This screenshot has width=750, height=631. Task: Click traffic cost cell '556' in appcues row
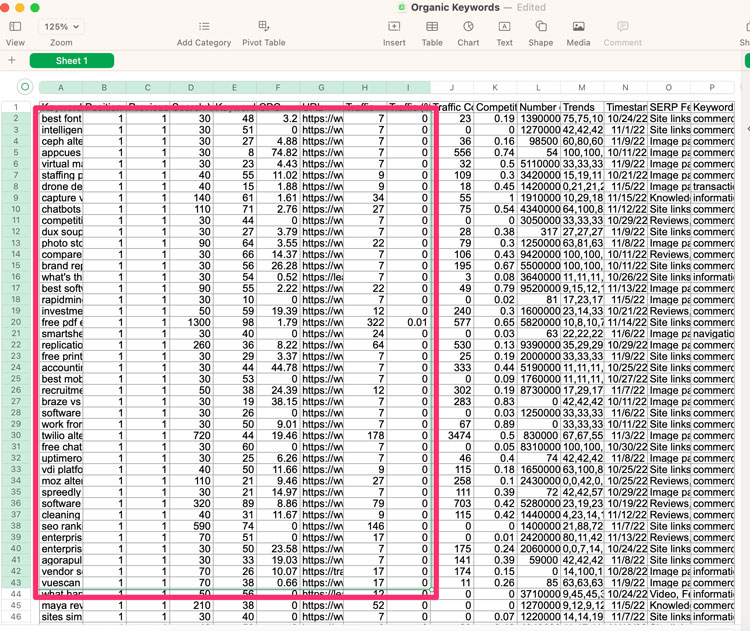452,152
